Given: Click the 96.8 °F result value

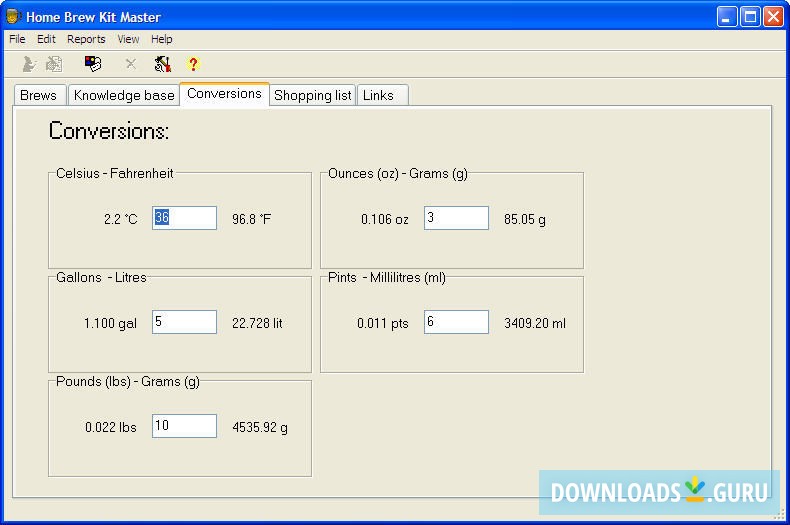Looking at the screenshot, I should [251, 219].
